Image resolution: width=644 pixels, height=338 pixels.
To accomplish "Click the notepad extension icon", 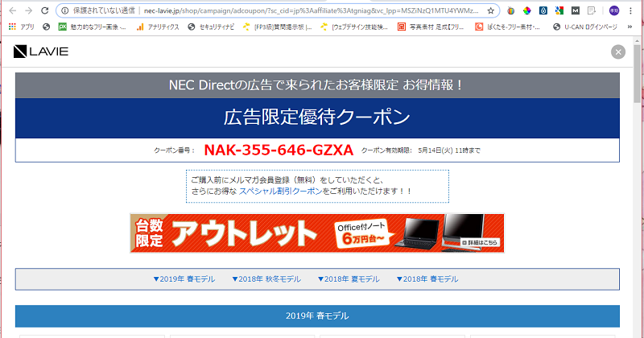I will click(x=592, y=10).
